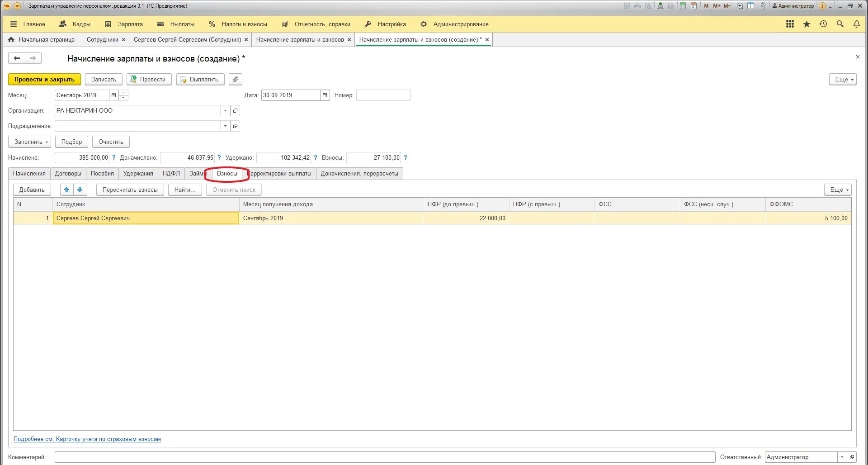This screenshot has width=868, height=465.
Task: Click the paperclip attachments button
Action: [236, 79]
